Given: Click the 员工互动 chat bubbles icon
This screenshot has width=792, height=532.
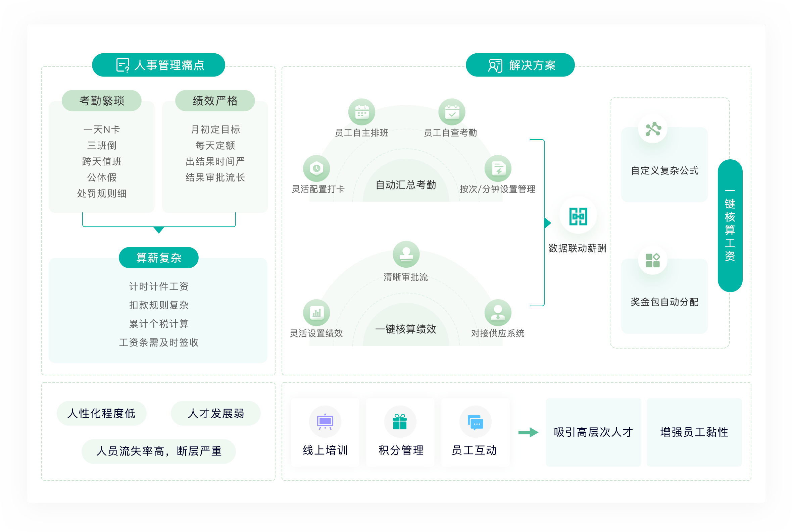Looking at the screenshot, I should click(x=475, y=422).
